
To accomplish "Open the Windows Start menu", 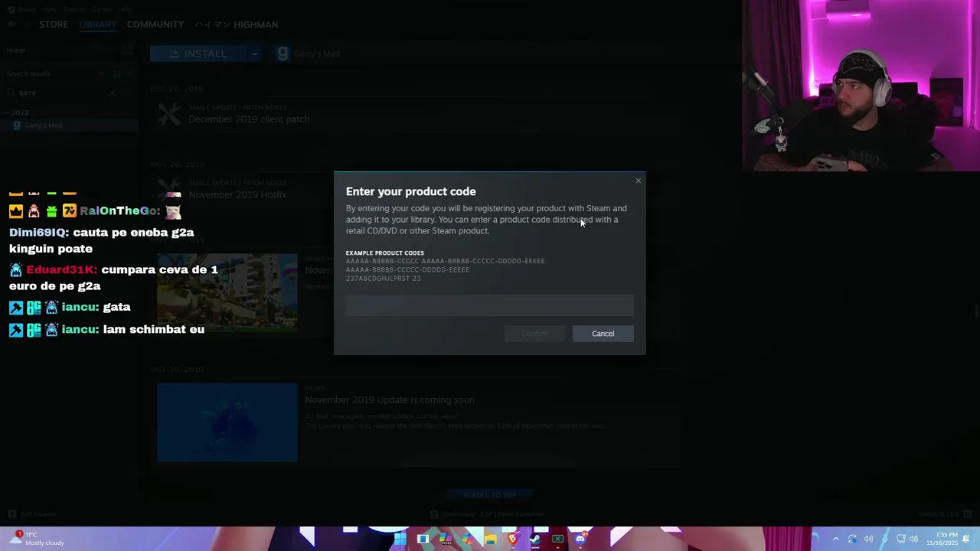I will click(400, 539).
